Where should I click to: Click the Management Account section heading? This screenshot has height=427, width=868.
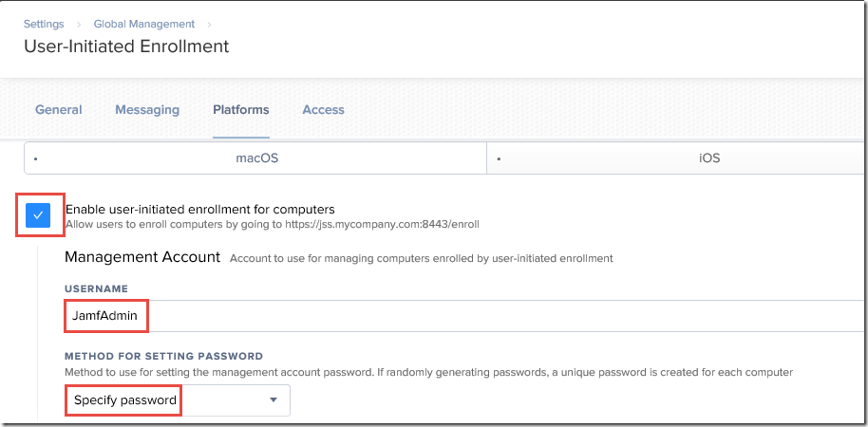tap(142, 256)
